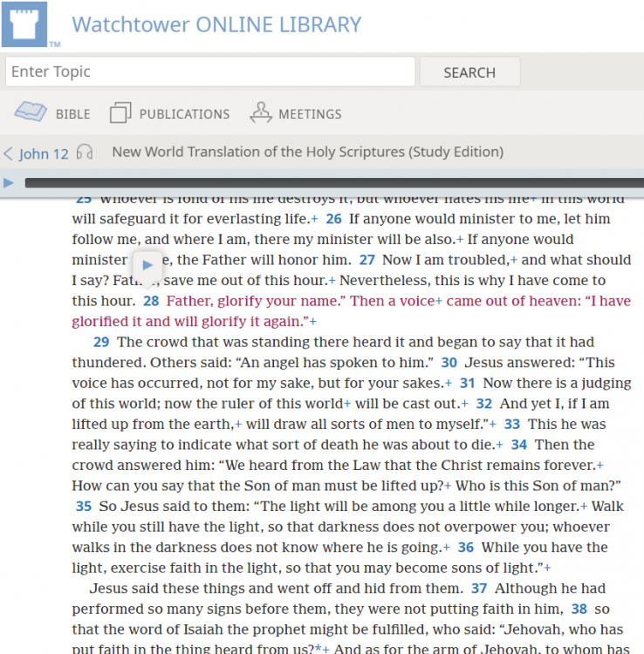
Task: Open the BIBLE book icon
Action: click(x=31, y=112)
